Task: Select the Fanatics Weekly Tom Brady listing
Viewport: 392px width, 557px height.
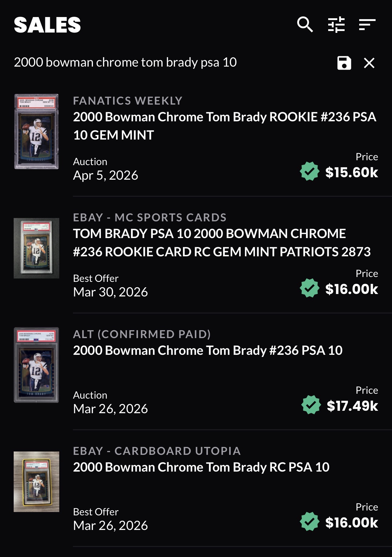Action: pos(225,126)
